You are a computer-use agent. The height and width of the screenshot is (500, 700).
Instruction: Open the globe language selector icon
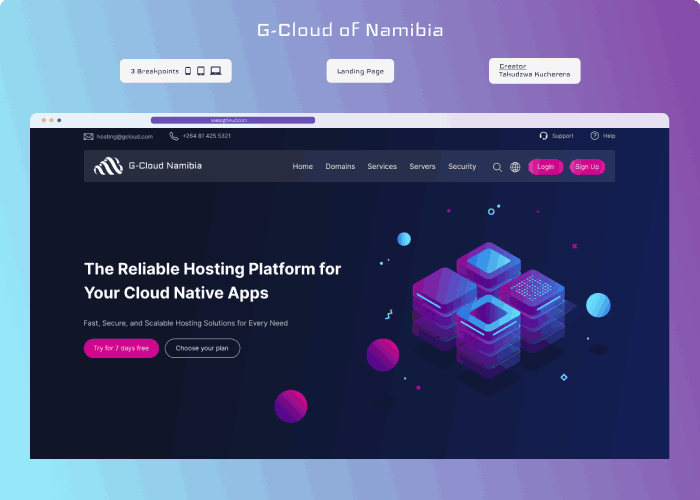[515, 167]
